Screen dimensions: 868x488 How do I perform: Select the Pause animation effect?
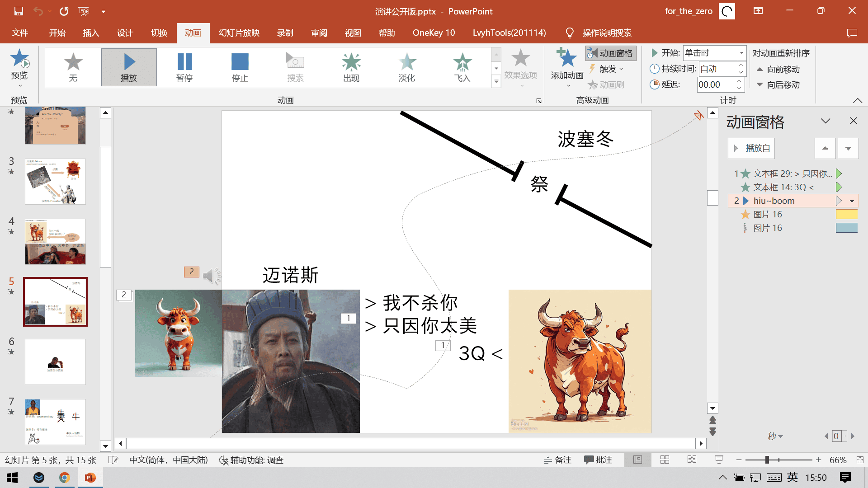(184, 67)
